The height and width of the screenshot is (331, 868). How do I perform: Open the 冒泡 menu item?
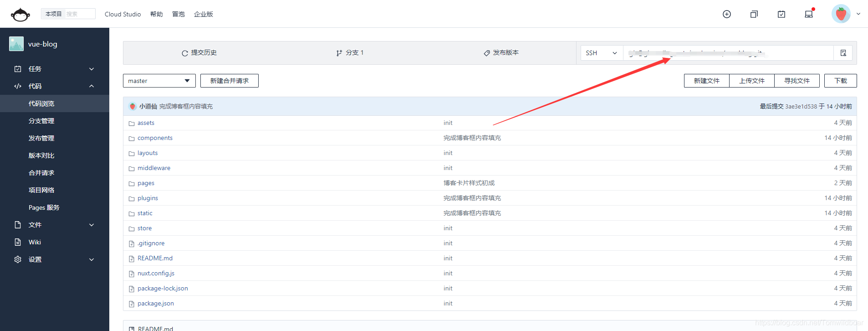click(179, 14)
